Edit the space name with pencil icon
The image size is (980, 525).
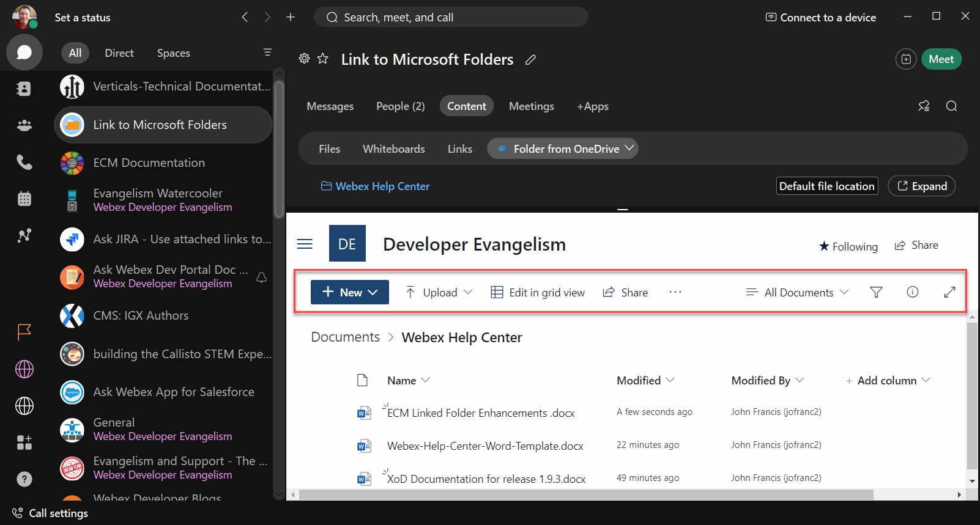(530, 60)
